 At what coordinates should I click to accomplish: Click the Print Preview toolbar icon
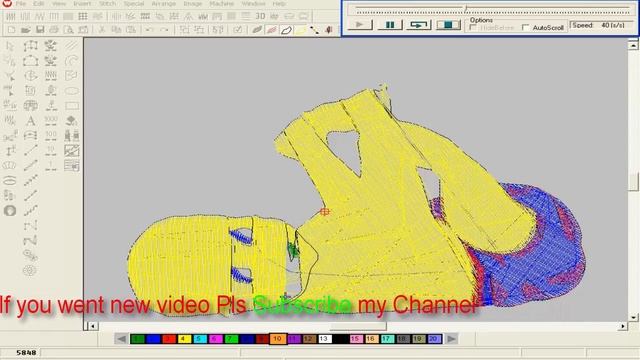pyautogui.click(x=69, y=30)
